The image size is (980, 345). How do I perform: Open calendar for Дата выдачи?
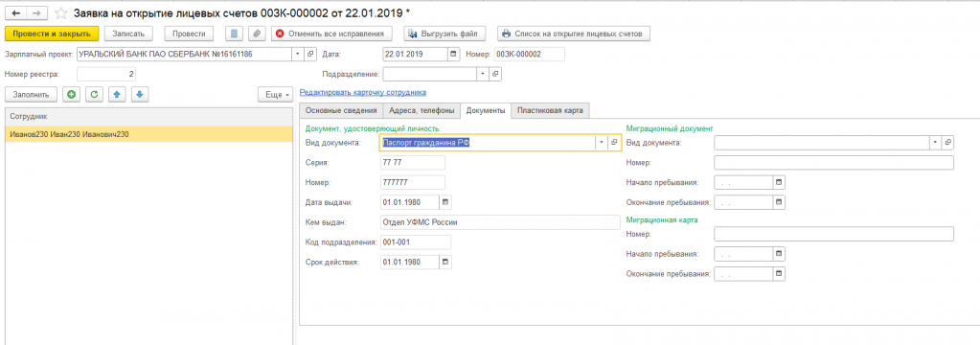coord(445,202)
